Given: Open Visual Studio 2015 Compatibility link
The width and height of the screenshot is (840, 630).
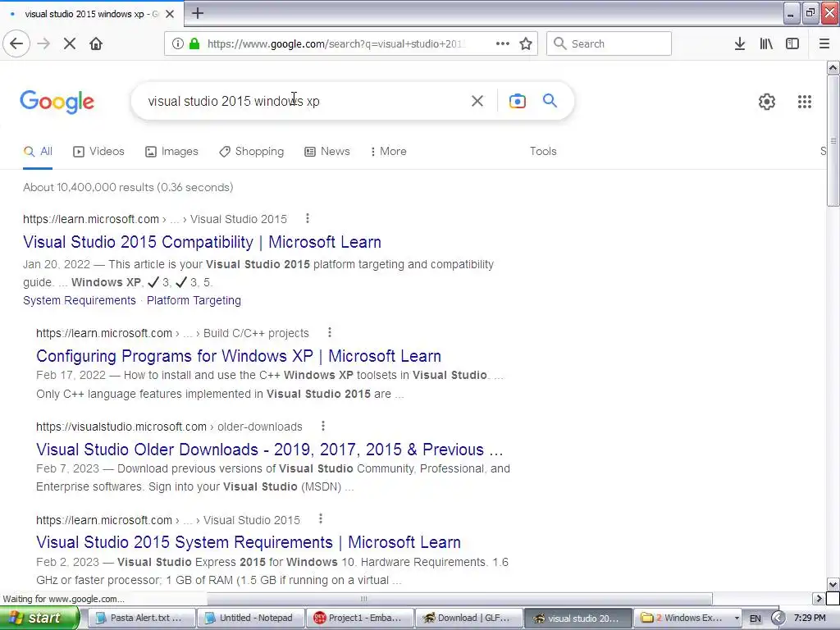Looking at the screenshot, I should pos(202,242).
